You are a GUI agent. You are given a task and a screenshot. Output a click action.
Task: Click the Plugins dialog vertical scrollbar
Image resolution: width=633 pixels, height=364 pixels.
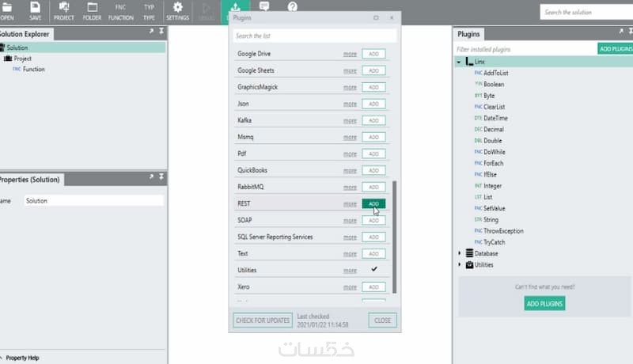(394, 237)
